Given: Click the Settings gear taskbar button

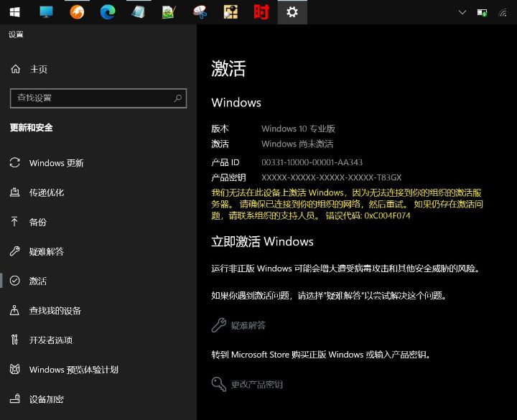Looking at the screenshot, I should point(292,12).
